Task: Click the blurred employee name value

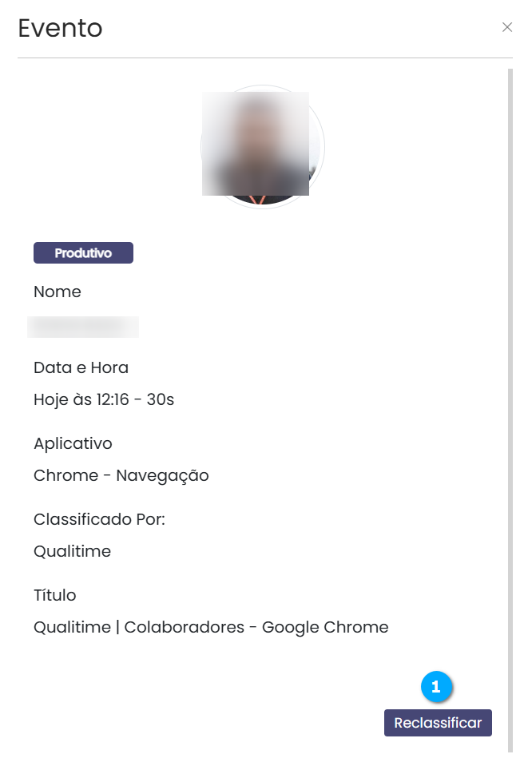Action: coord(83,327)
